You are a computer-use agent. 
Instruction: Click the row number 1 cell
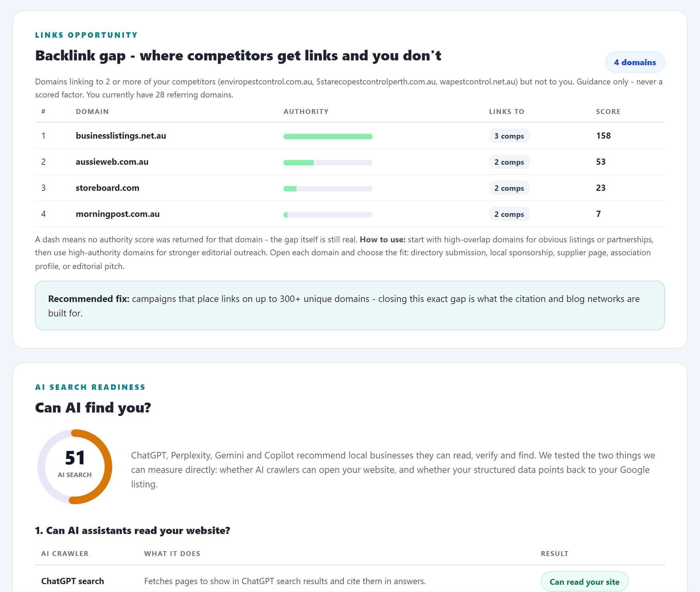43,136
